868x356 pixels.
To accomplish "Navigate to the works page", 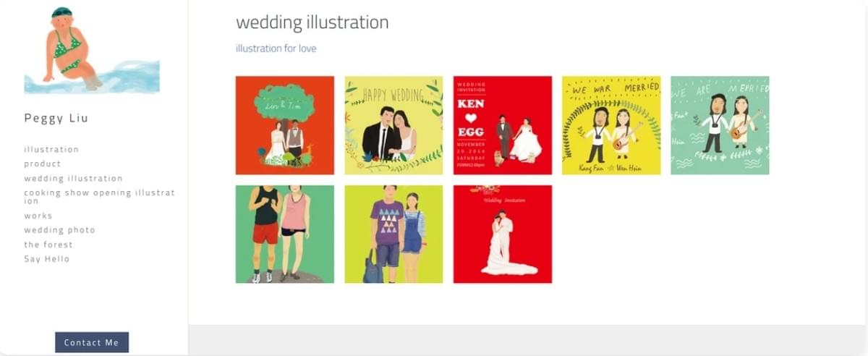I will click(38, 216).
